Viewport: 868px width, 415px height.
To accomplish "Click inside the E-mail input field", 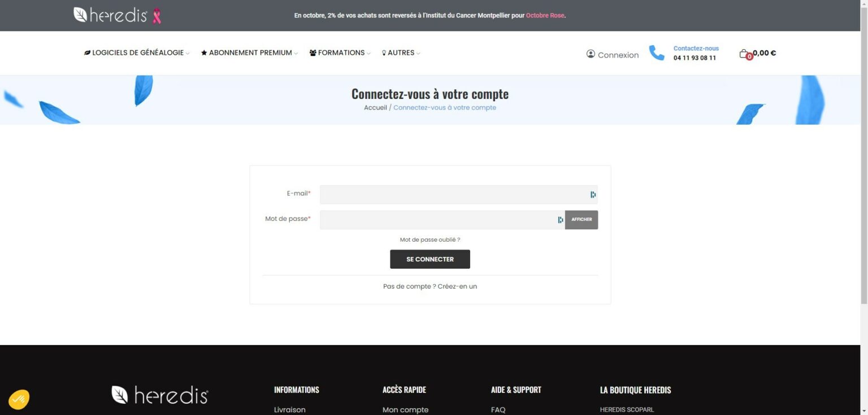I will 452,194.
